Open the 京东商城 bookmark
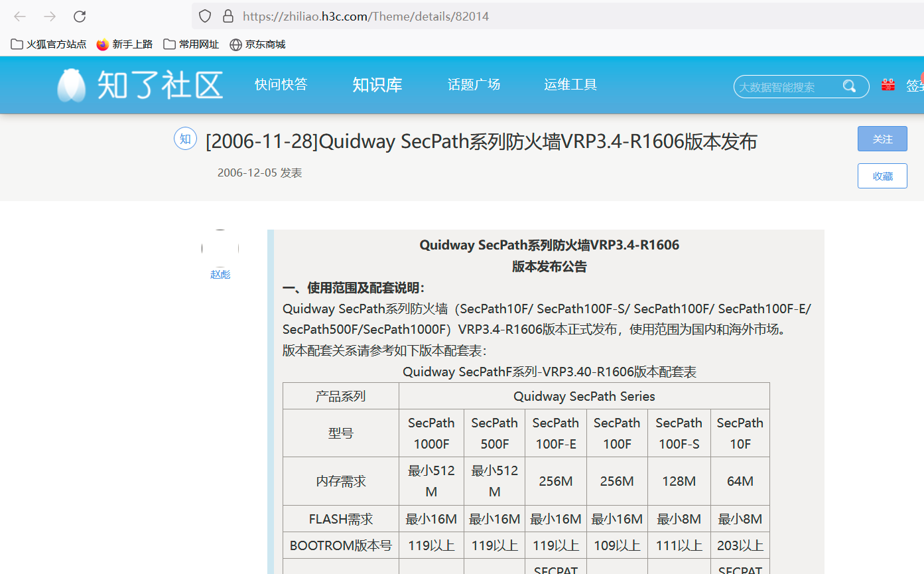 pos(257,44)
